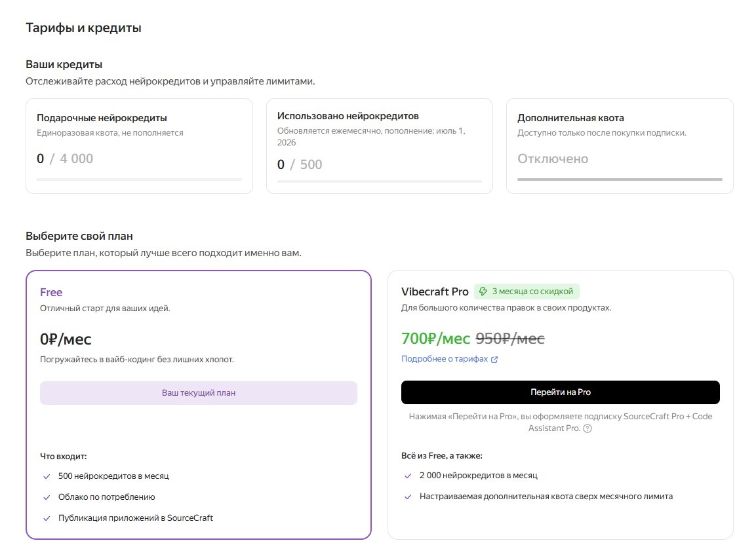Click the green "700₽/мес" price
Image resolution: width=756 pixels, height=547 pixels.
[x=435, y=339]
